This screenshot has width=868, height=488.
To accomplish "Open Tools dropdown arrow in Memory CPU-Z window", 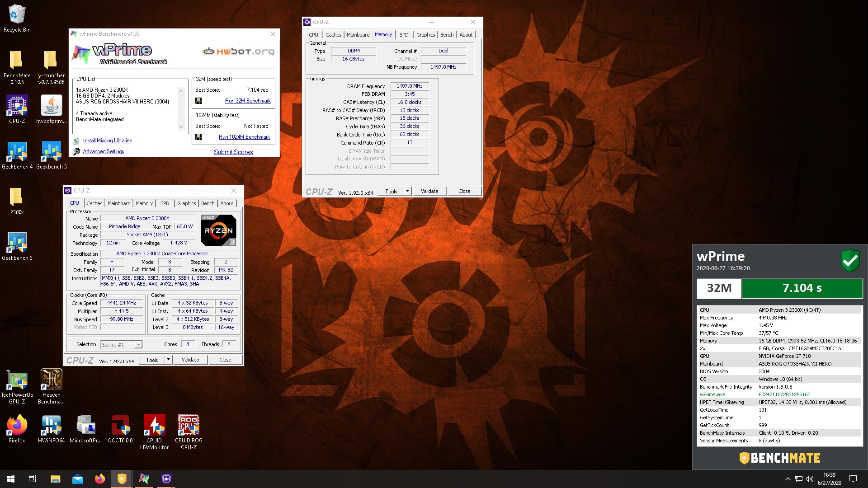I will pos(407,191).
